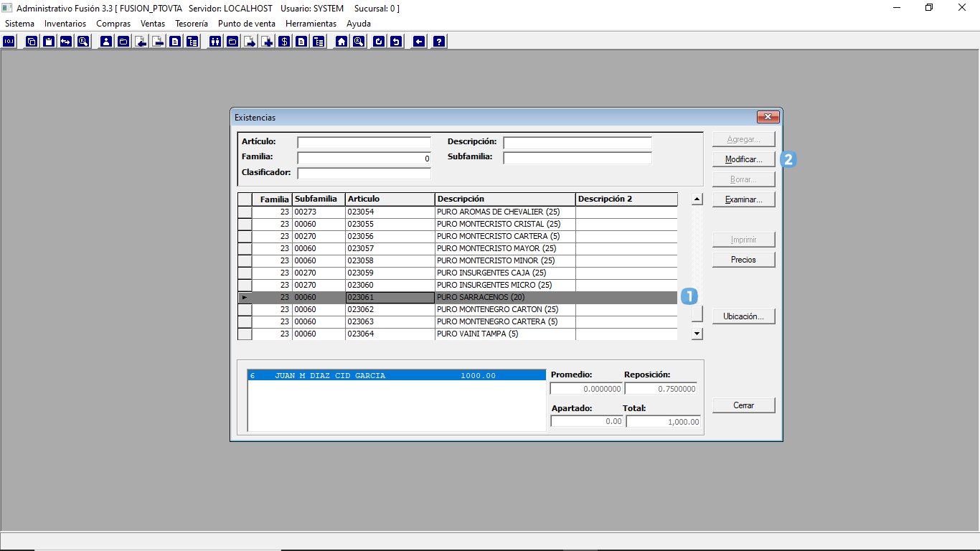Viewport: 980px width, 551px height.
Task: Select row PURO INSURGENTES CAJA (25)
Action: [458, 273]
